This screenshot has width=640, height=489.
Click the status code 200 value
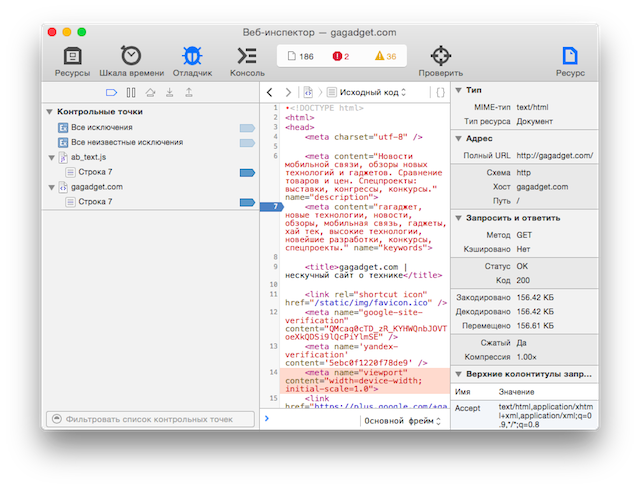click(523, 280)
